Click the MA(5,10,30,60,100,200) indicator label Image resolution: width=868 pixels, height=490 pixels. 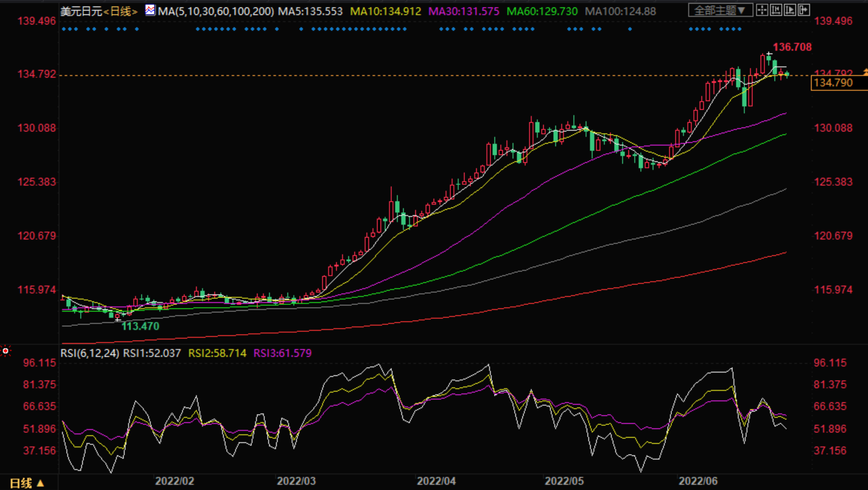click(216, 11)
